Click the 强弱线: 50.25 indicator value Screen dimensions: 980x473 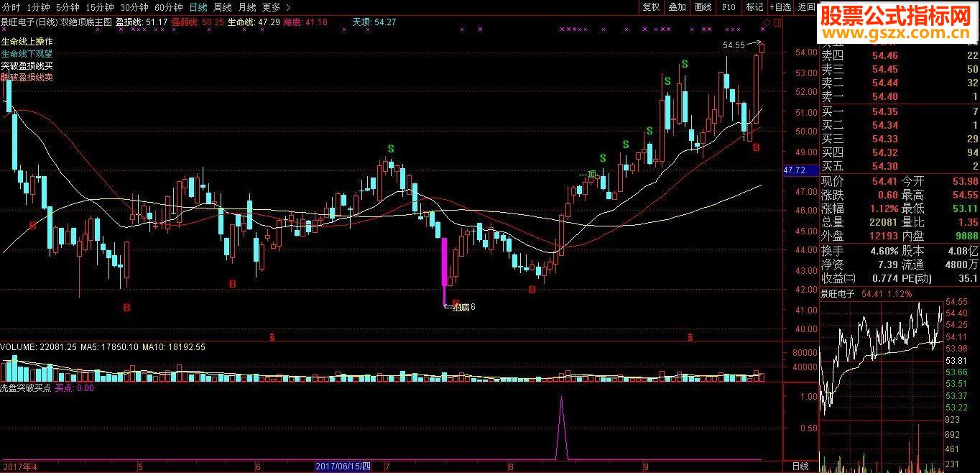197,22
